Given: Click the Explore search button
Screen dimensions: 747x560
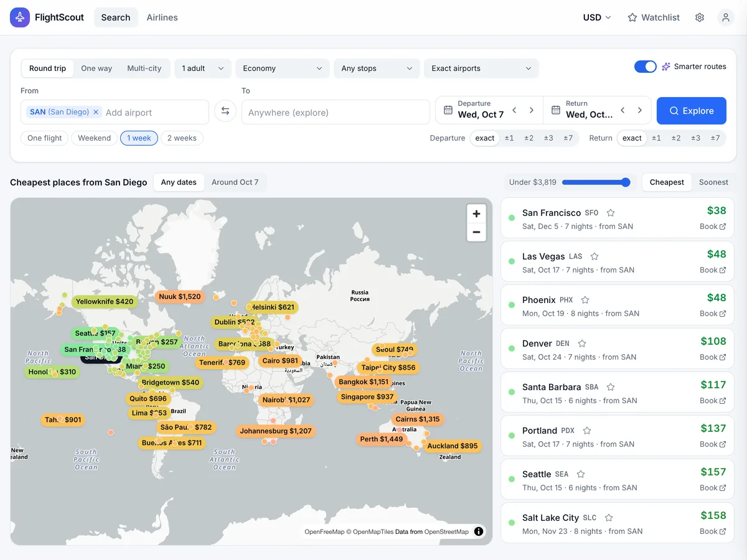Looking at the screenshot, I should click(x=692, y=111).
